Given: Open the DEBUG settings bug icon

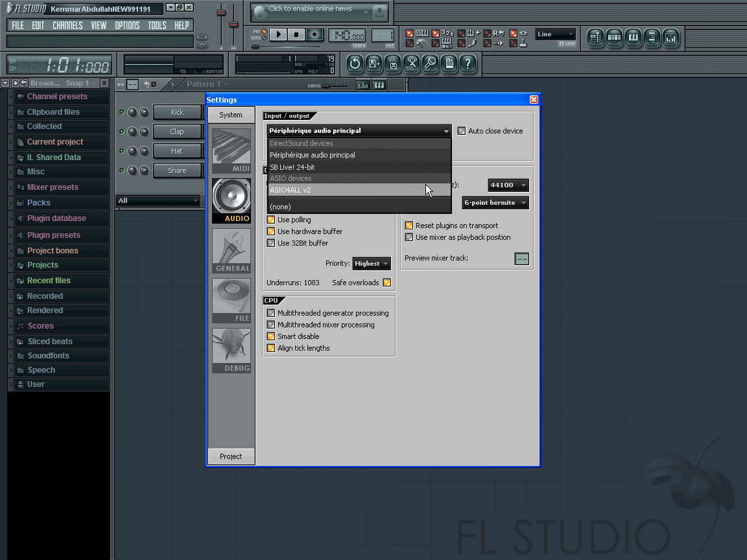Looking at the screenshot, I should tap(231, 351).
